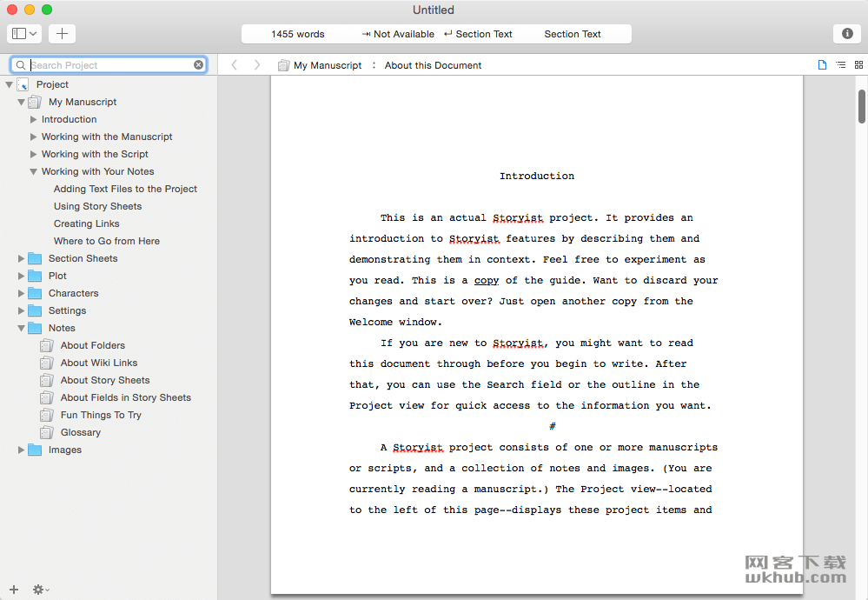Click the rightmost Section Text style label

(573, 34)
